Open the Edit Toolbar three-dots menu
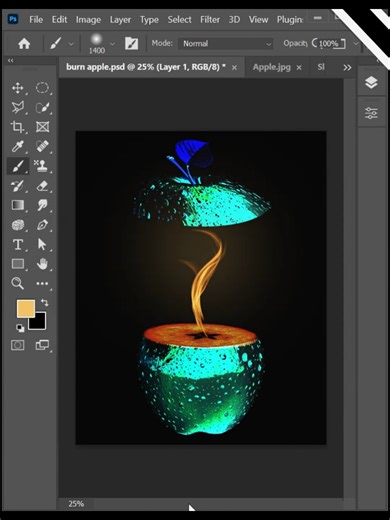 [42, 283]
